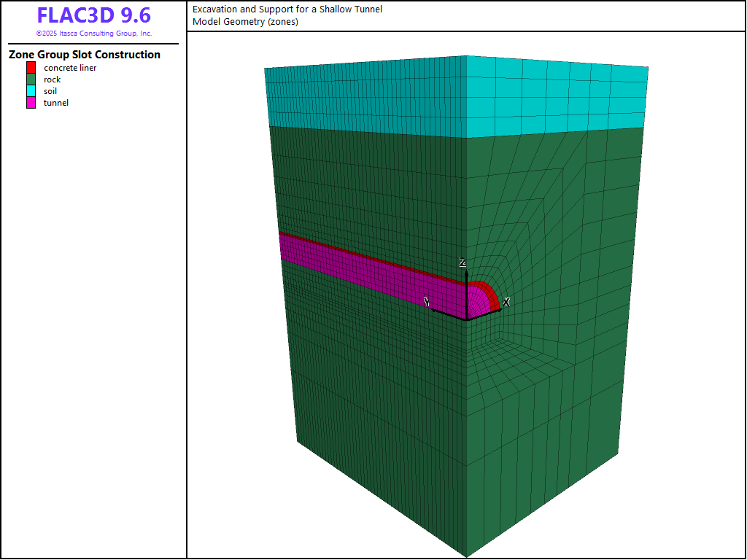Click the Excavation and Support title line

coord(287,9)
